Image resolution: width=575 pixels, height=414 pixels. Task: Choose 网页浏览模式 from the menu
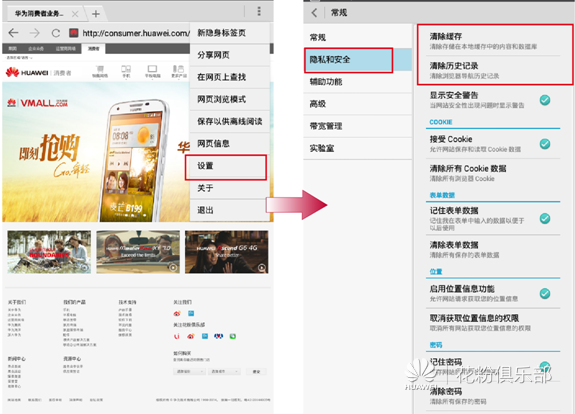pos(230,99)
